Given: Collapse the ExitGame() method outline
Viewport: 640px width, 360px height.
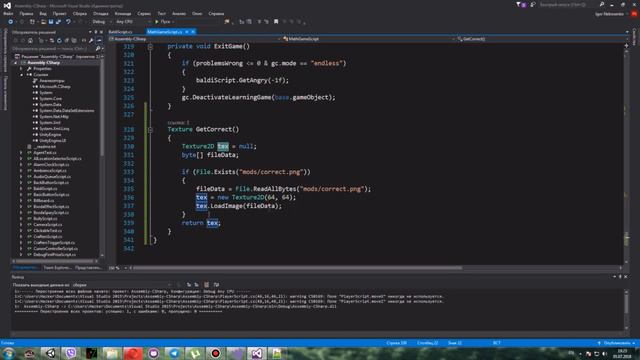Looking at the screenshot, I should click(150, 47).
